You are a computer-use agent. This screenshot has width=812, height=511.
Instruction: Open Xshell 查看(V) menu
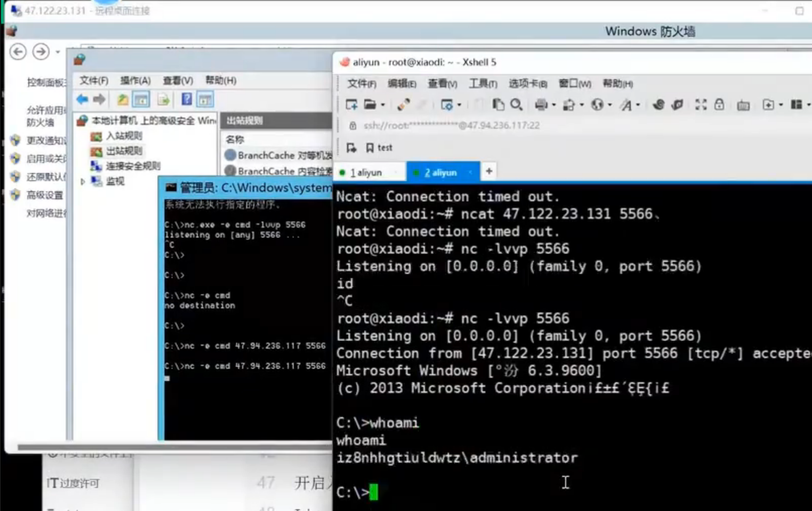pyautogui.click(x=443, y=83)
